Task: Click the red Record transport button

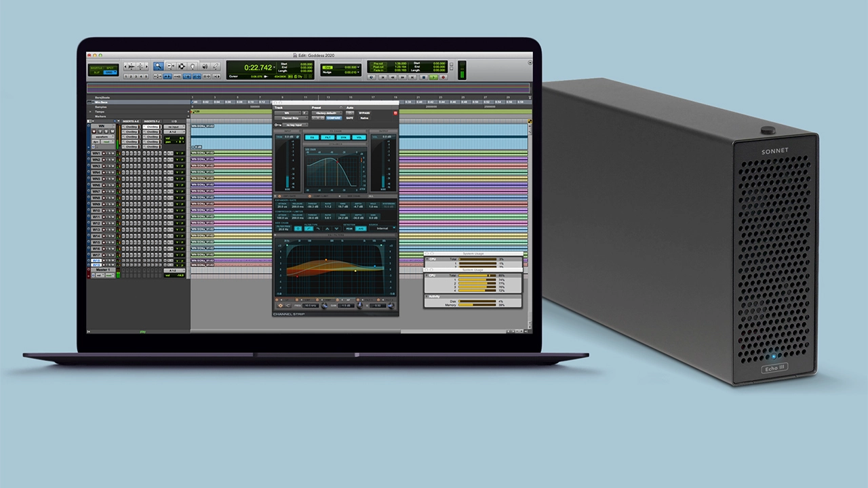Action: [x=443, y=77]
